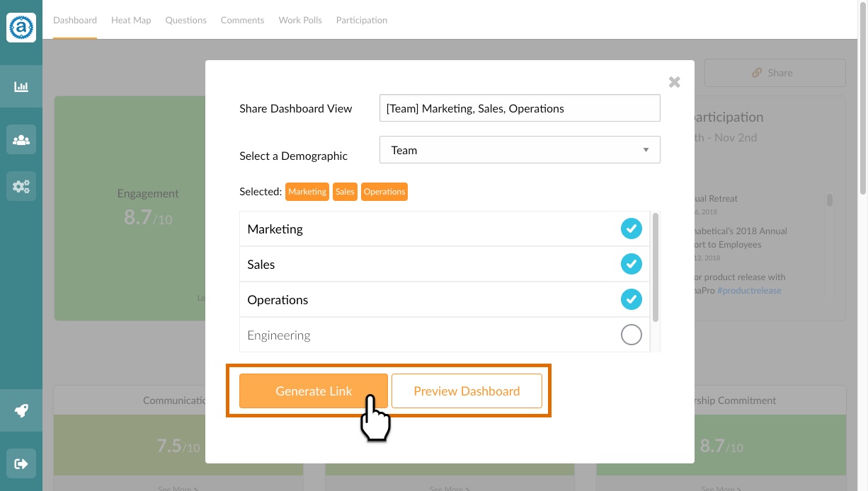
Task: Open the settings gears sidebar icon
Action: (21, 187)
